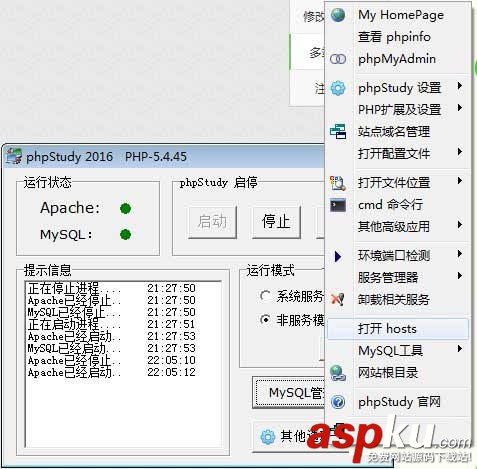Select 站点域名管理 menu item
Screen dimensions: 477x469
398,132
